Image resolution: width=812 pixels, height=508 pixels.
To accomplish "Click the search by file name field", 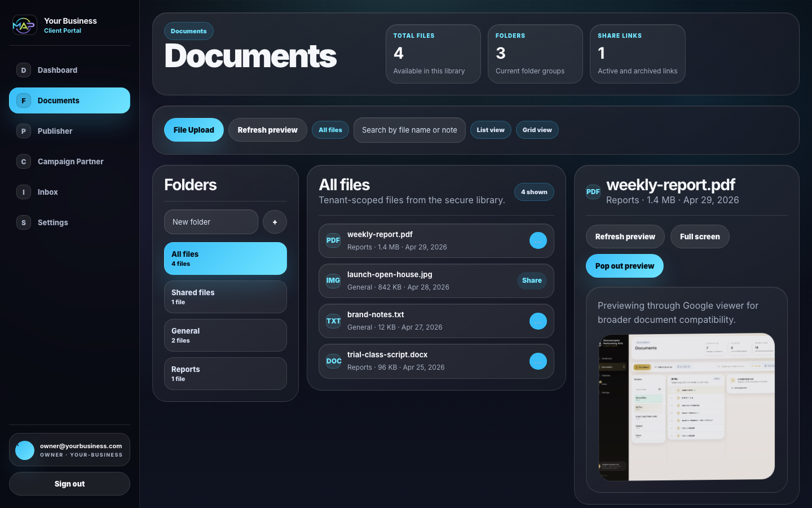I will (x=409, y=130).
